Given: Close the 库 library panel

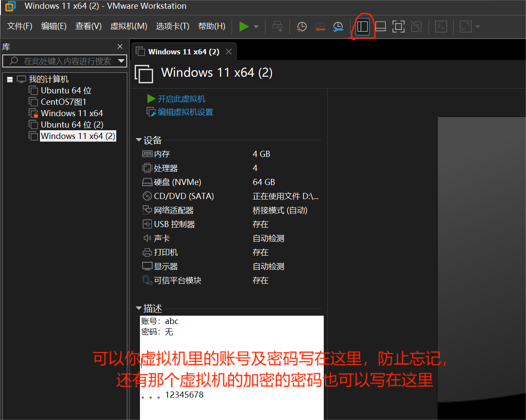Looking at the screenshot, I should pos(120,46).
